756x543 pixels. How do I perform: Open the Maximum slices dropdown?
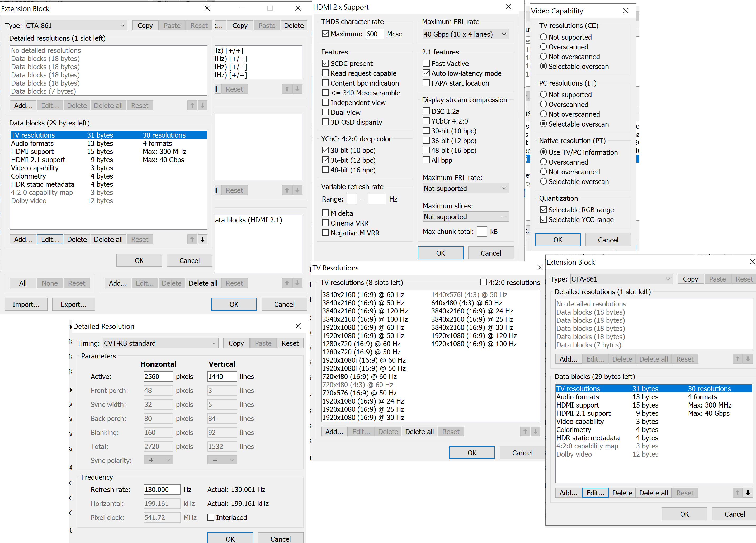tap(465, 217)
